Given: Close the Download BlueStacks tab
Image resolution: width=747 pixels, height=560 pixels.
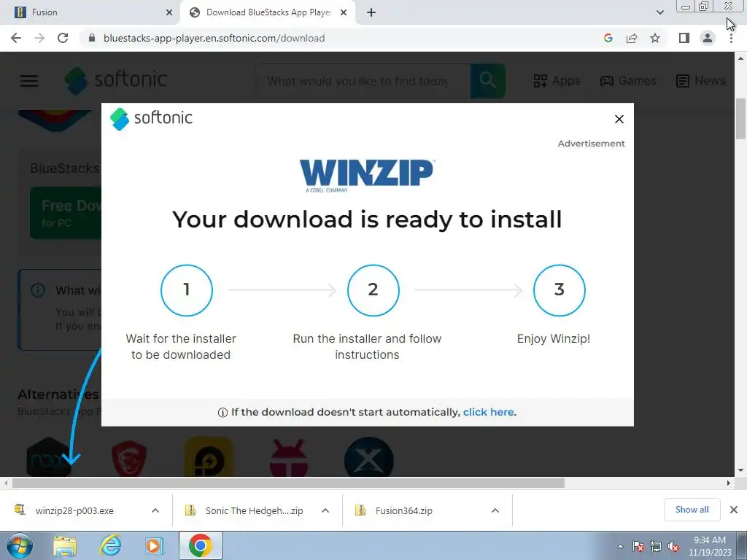Looking at the screenshot, I should click(x=344, y=12).
